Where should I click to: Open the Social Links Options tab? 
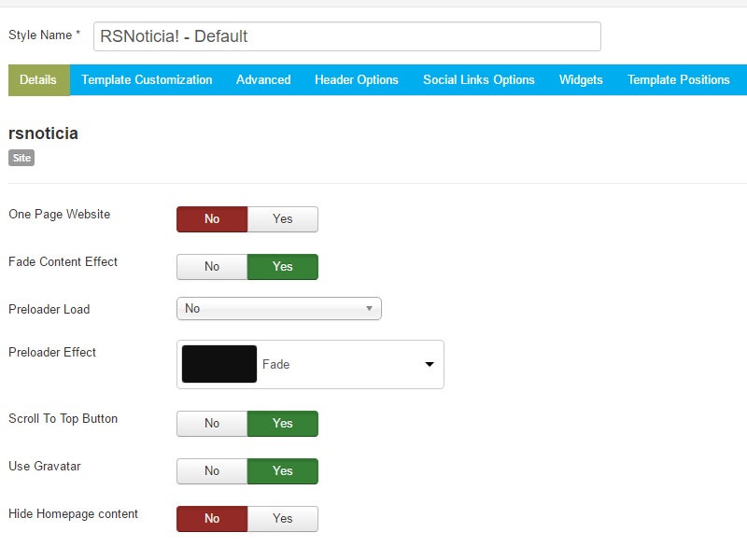tap(479, 80)
